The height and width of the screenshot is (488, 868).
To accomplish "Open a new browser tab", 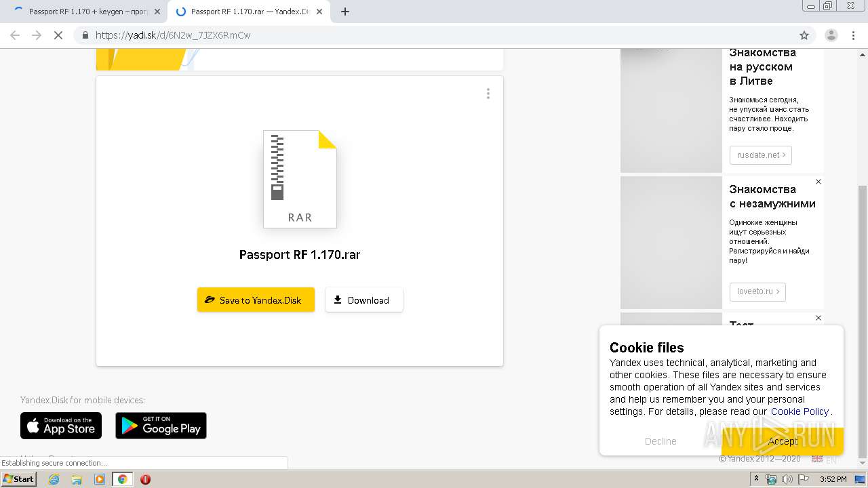I will tap(344, 12).
